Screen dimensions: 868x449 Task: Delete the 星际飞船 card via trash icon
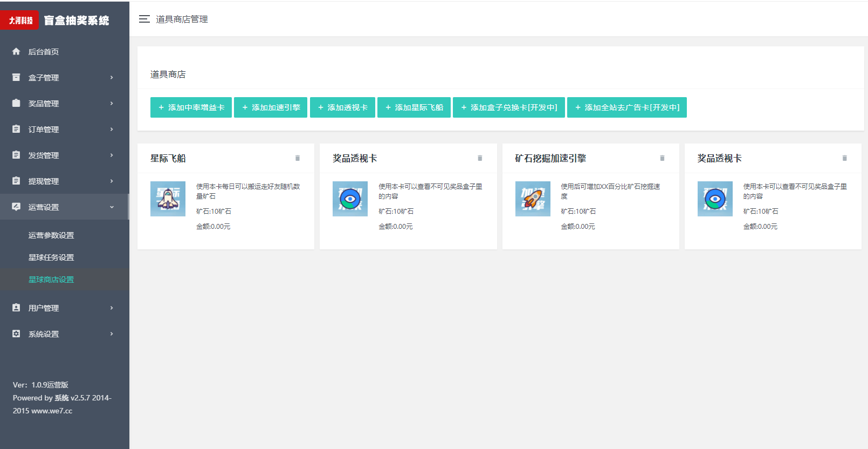(x=297, y=158)
